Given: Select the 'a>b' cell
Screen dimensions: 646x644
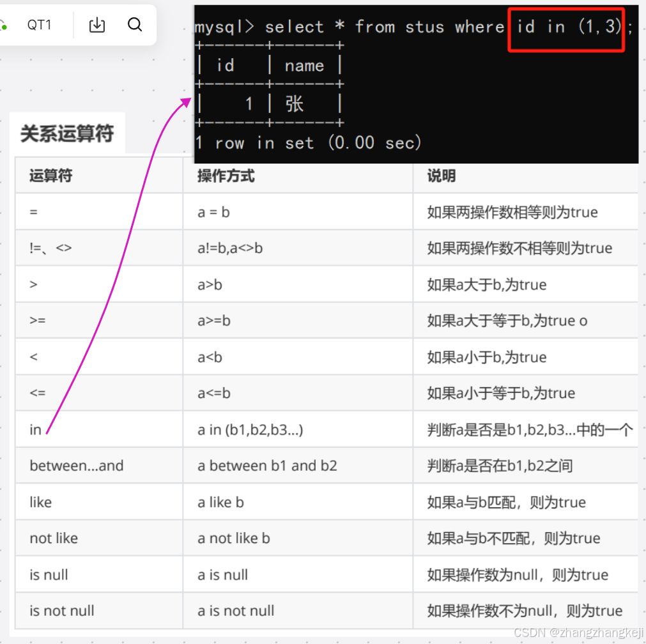Looking at the screenshot, I should pos(298,284).
